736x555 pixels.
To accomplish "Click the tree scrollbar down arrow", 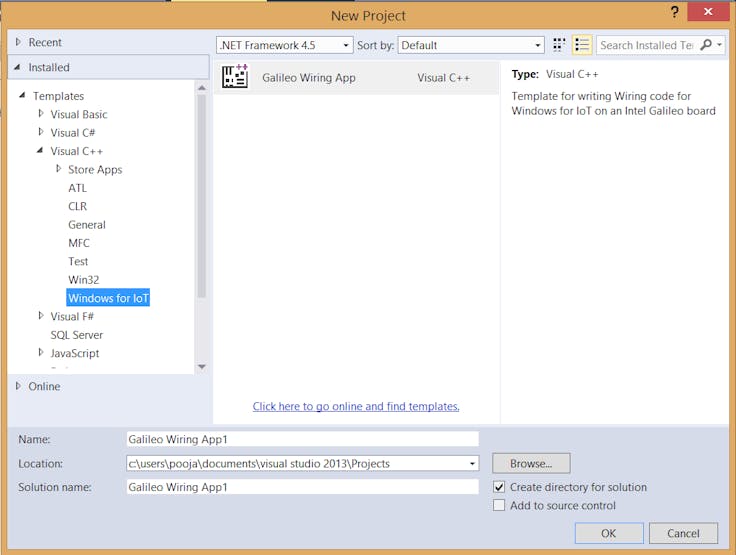I will pos(202,367).
